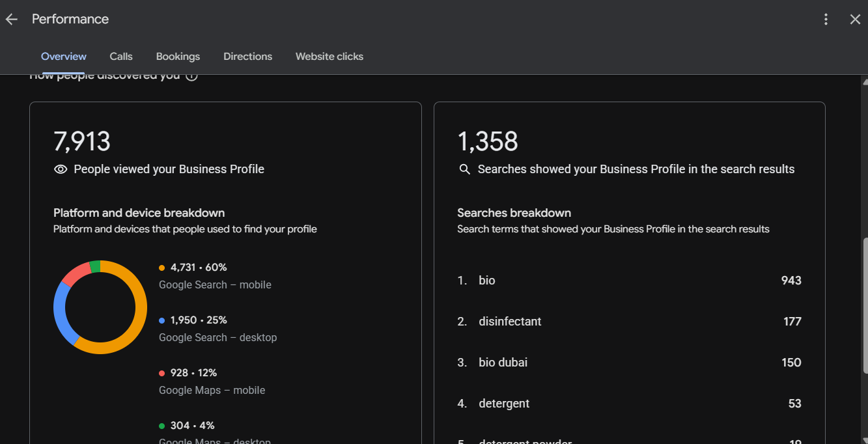Click the "Google Search – desktop" label

click(x=218, y=338)
